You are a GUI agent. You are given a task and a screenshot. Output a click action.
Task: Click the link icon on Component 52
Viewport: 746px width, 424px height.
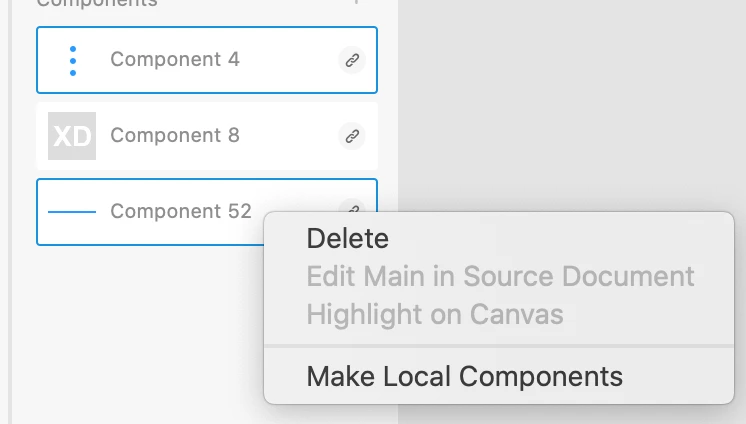pos(349,208)
